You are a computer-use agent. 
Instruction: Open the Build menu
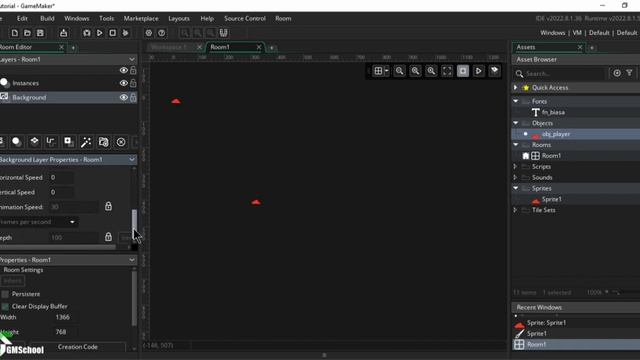(47, 18)
